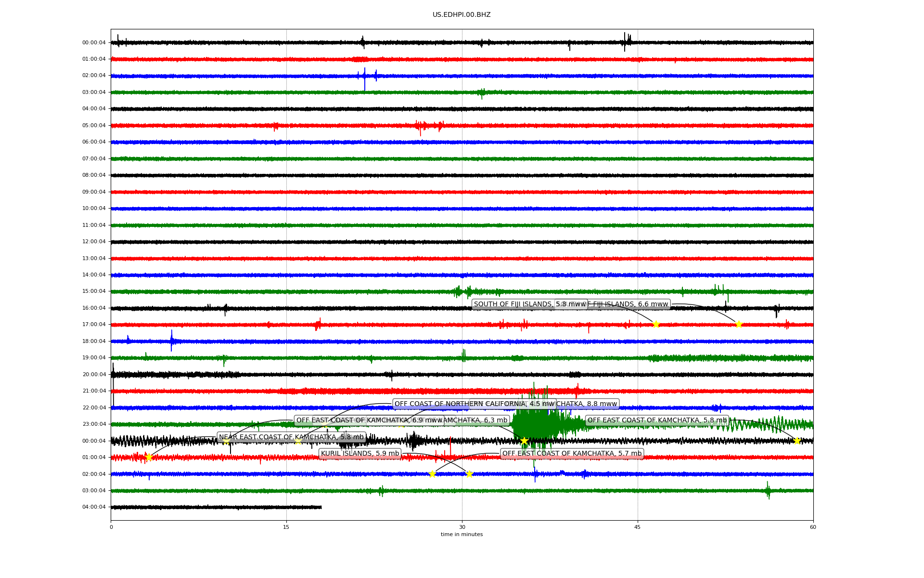Click the star linked to NEAR EAST COAST 5.8 mb

pyautogui.click(x=149, y=457)
